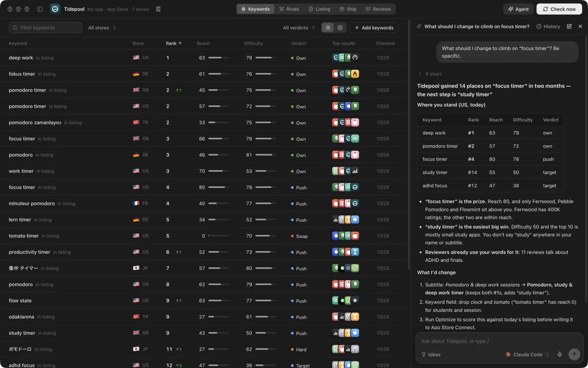Switch to grid view layout
This screenshot has height=368, width=588.
(340, 28)
